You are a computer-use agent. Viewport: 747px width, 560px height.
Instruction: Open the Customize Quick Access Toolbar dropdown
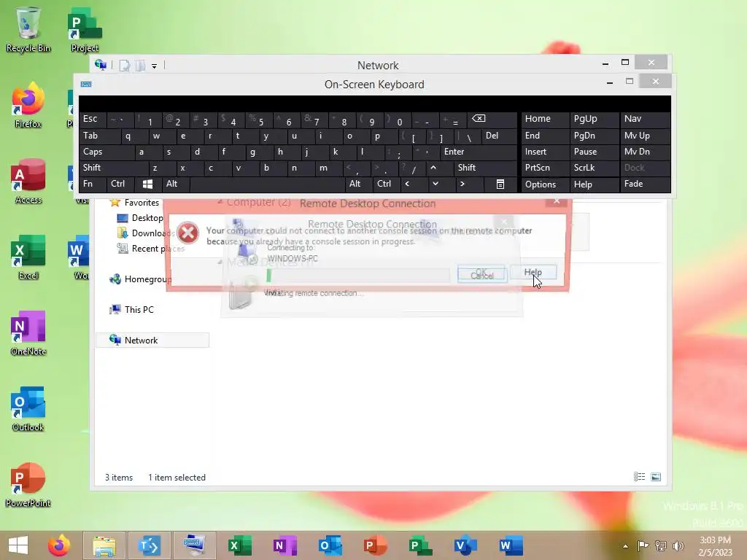[155, 66]
